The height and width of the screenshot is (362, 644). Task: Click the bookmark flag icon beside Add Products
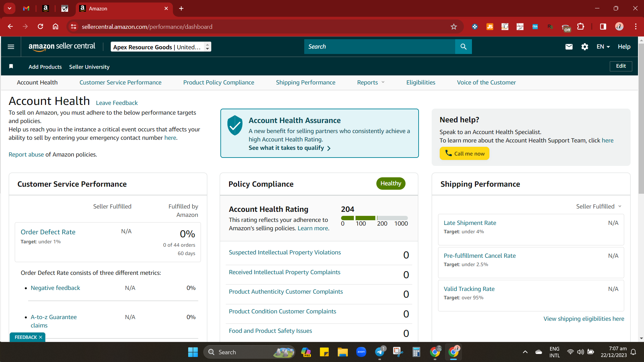11,66
